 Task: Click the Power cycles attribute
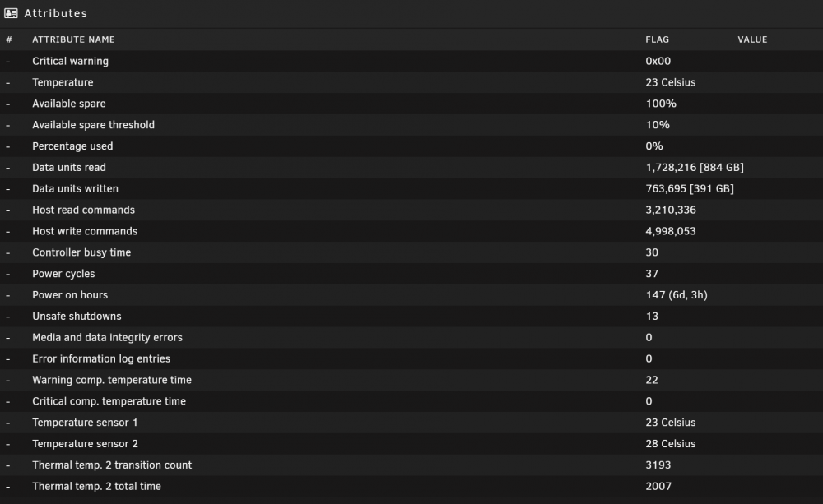[x=63, y=274]
